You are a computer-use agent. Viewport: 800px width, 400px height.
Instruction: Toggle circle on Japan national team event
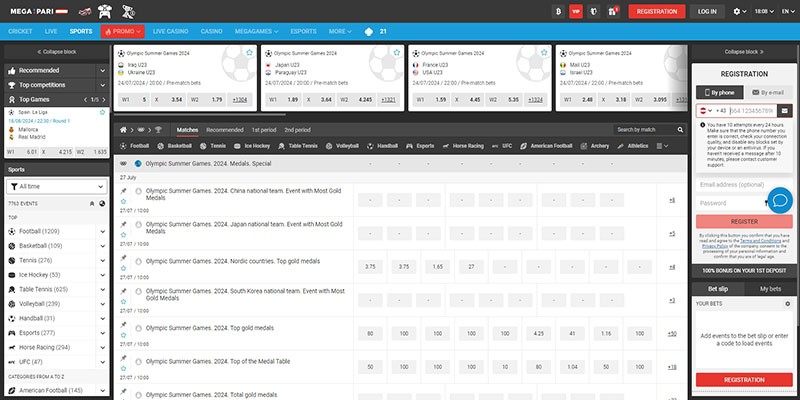click(x=139, y=224)
